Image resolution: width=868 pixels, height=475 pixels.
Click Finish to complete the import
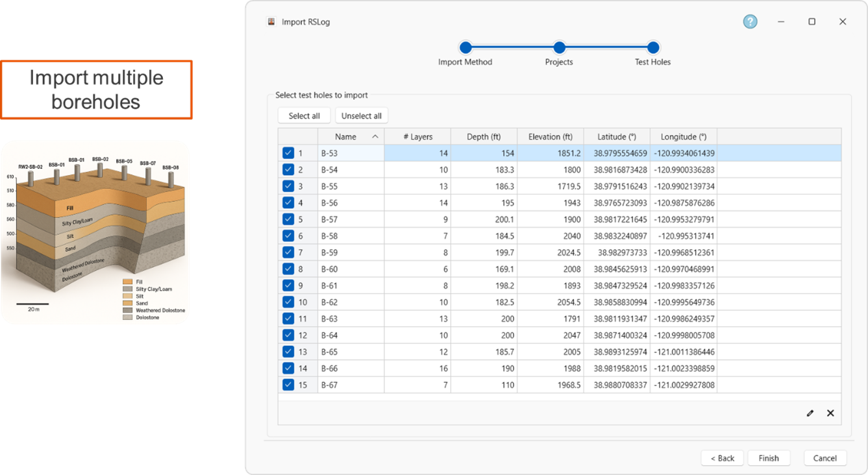pos(769,457)
